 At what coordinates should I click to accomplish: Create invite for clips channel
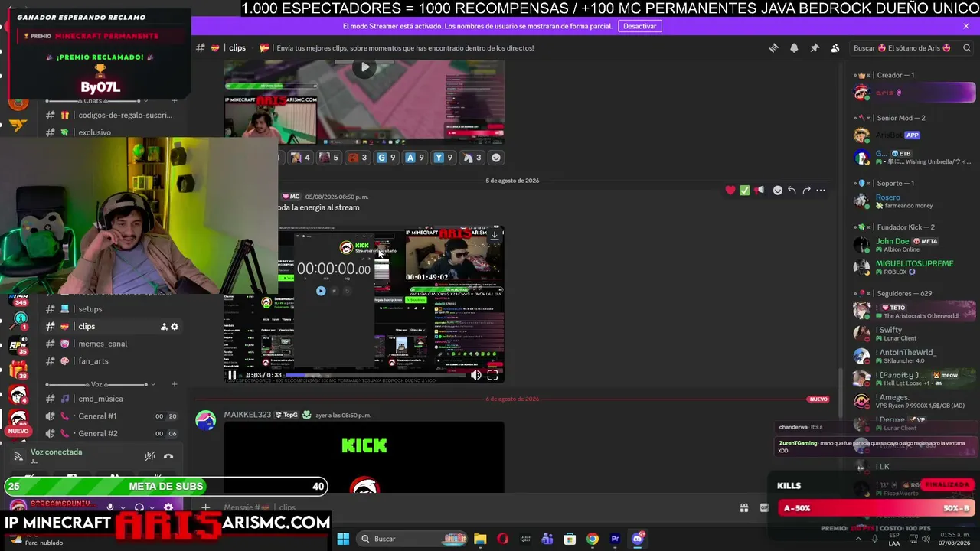[x=164, y=327]
